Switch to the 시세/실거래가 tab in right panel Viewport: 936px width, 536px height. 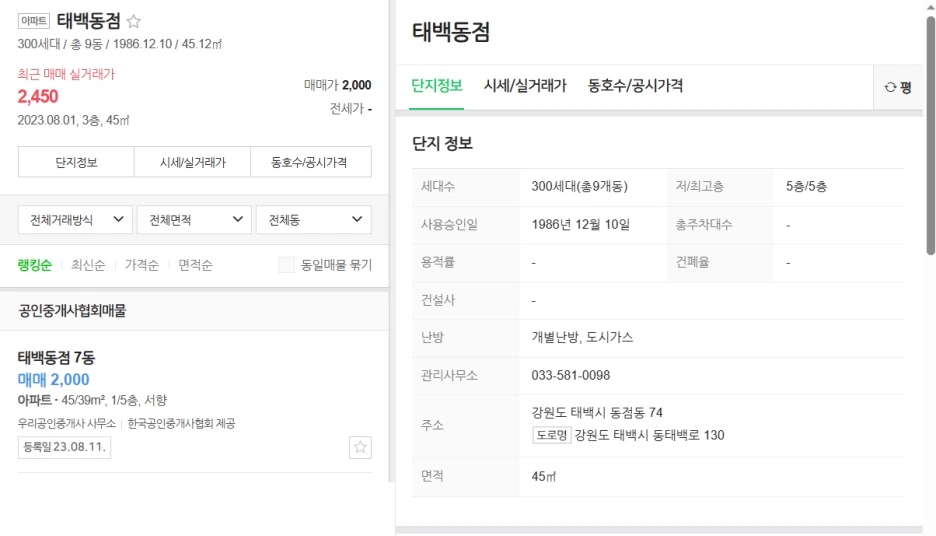click(x=525, y=85)
